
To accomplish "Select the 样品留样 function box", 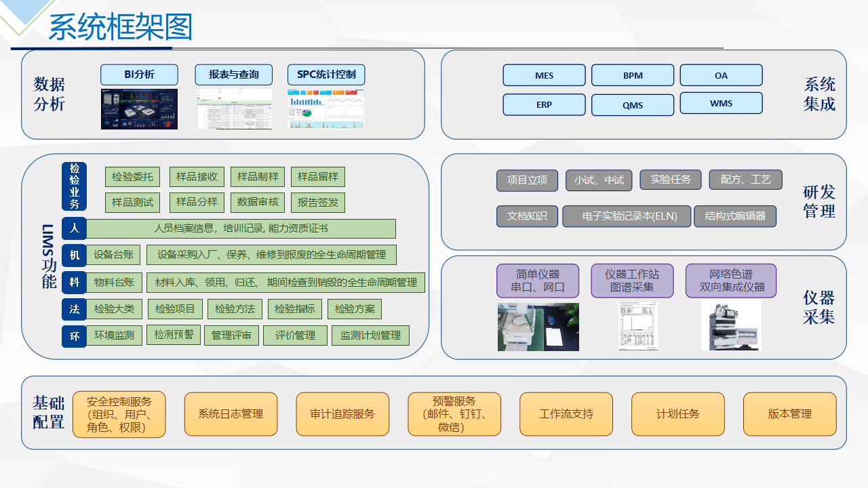I will [317, 177].
